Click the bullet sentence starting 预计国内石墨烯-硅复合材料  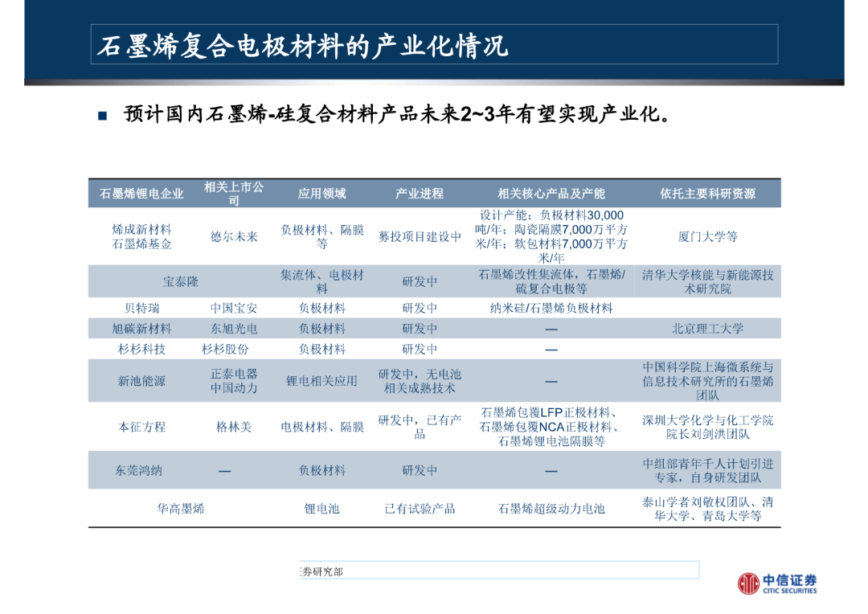coord(398,114)
